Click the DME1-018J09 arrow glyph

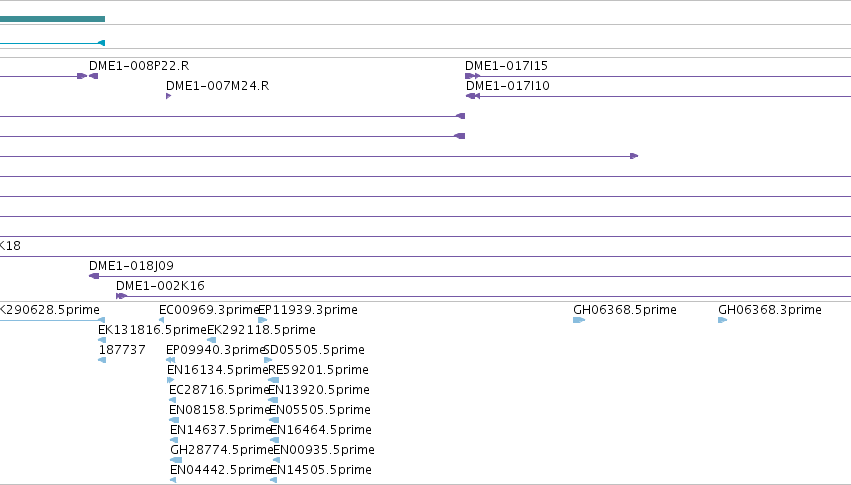(x=94, y=276)
